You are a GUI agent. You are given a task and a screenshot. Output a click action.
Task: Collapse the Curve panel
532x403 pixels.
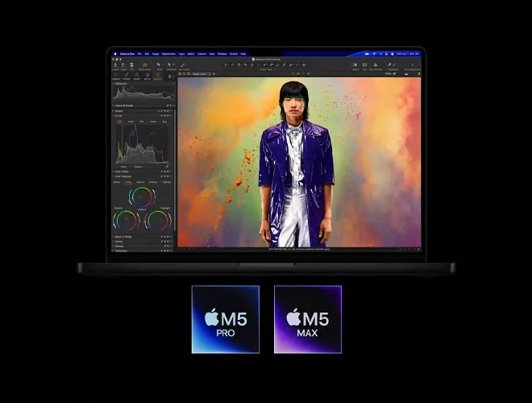[x=114, y=116]
